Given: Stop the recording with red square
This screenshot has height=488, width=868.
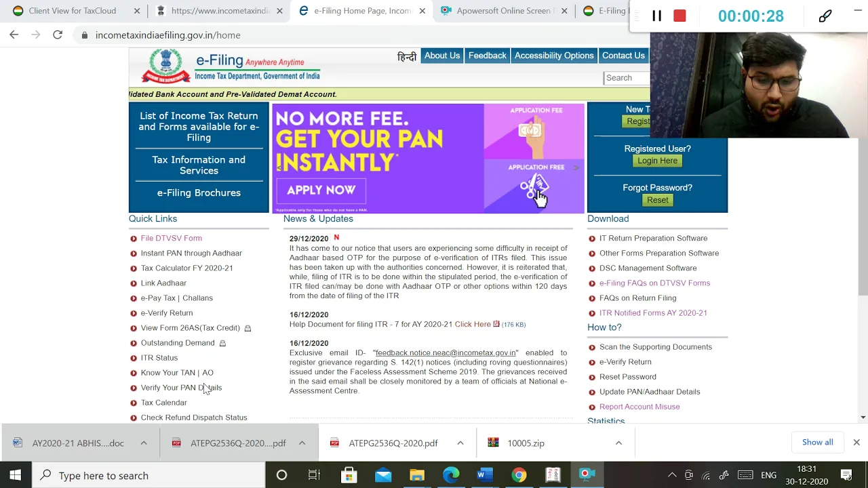Looking at the screenshot, I should click(x=679, y=16).
